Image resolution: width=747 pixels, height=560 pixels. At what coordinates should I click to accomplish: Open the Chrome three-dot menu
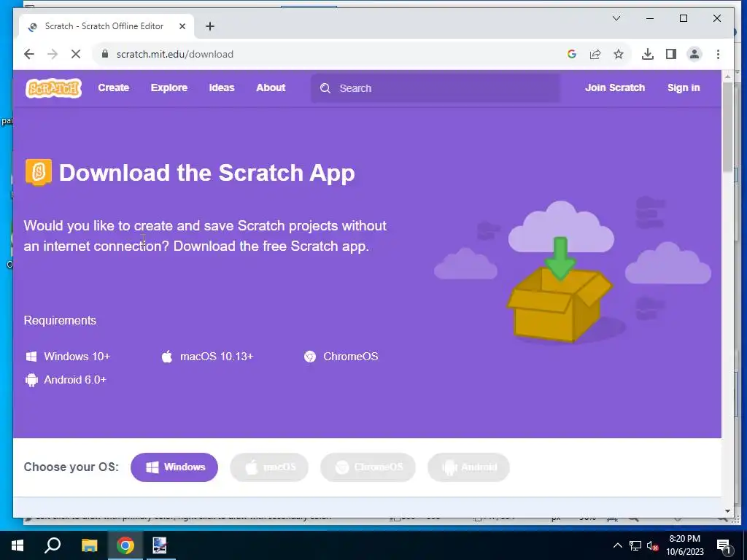pos(718,54)
